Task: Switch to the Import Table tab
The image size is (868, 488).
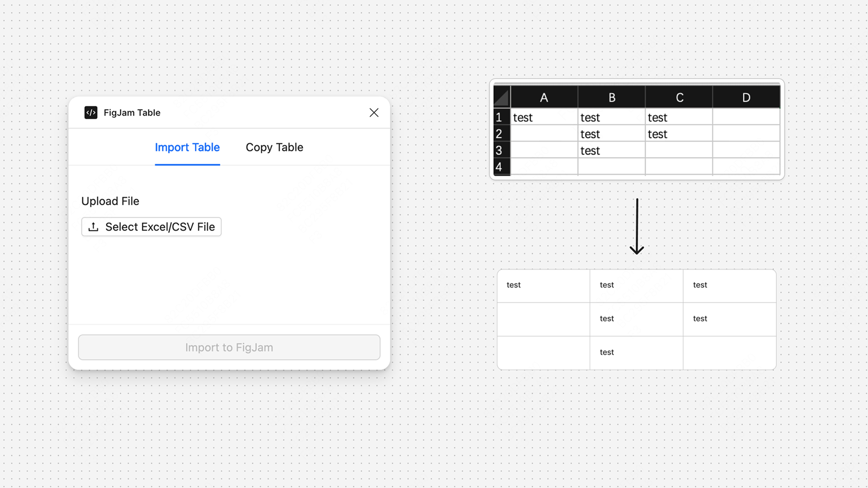Action: (187, 147)
